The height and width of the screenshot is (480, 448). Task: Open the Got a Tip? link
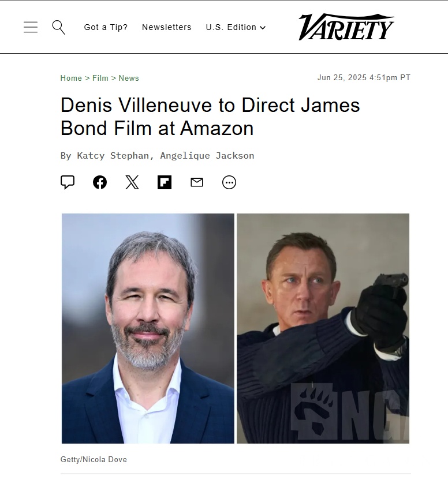coord(106,27)
